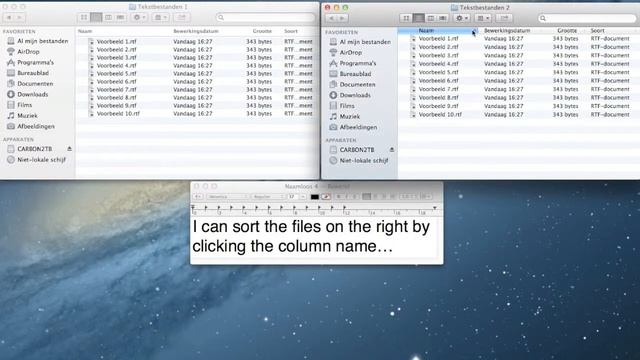Screen dimensions: 640x360
Task: Open the line spacing dropdown in TextEdit
Action: click(407, 197)
